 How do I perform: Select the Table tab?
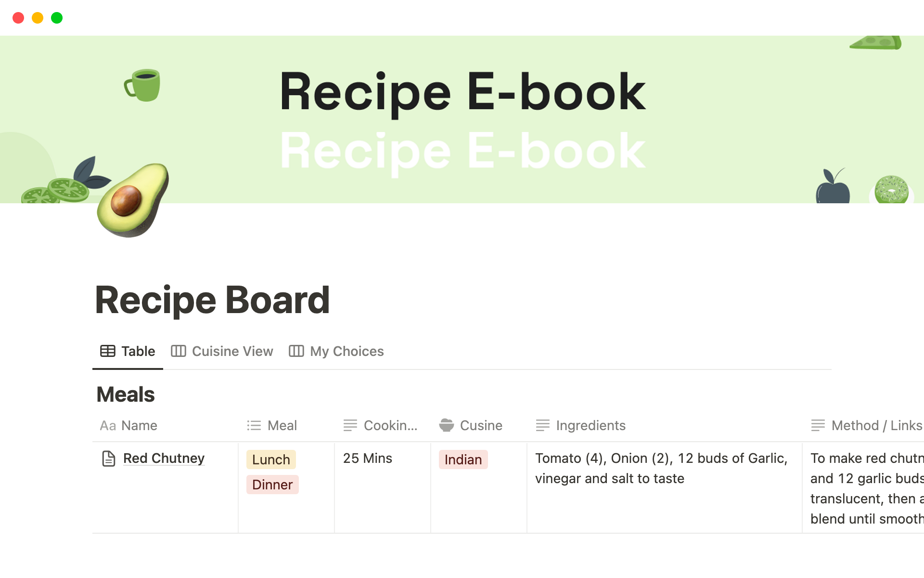pyautogui.click(x=138, y=351)
